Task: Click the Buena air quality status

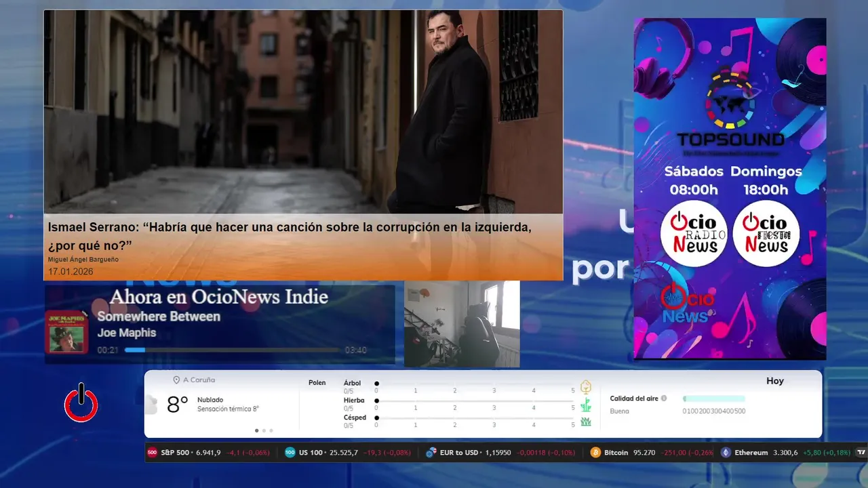Action: tap(619, 411)
